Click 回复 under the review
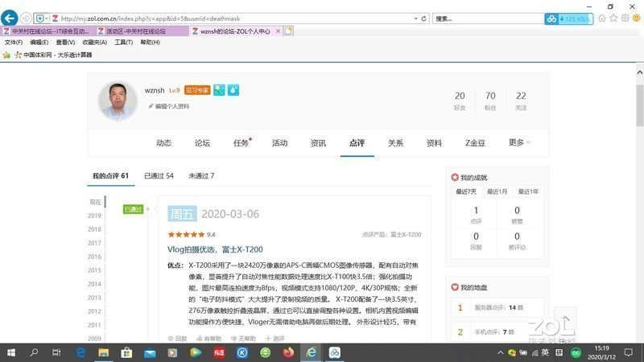This screenshot has height=362, width=644. pos(177,339)
